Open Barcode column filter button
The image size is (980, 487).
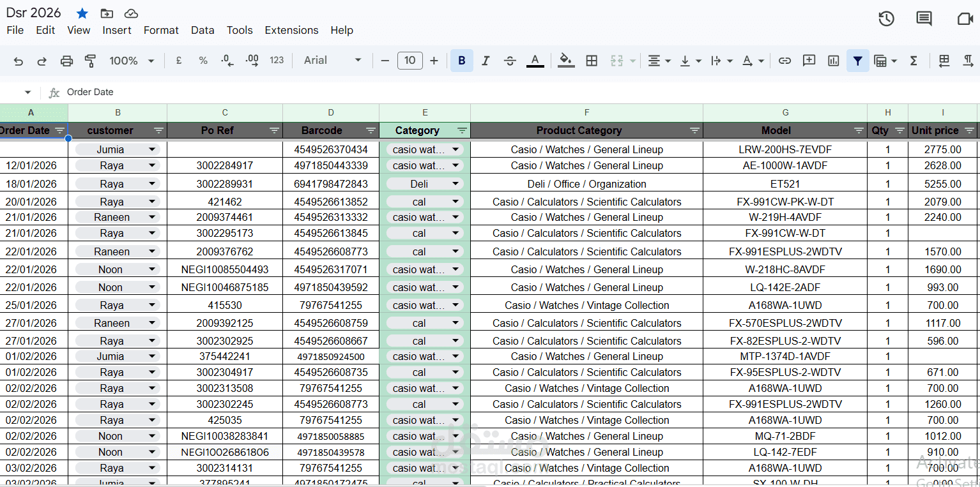point(371,131)
